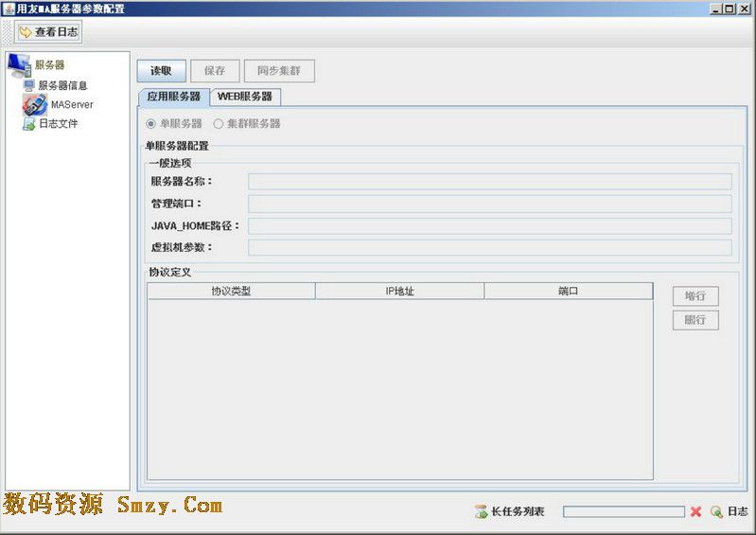Click the 长任务列表 hourglass icon
The width and height of the screenshot is (756, 535).
click(x=481, y=511)
